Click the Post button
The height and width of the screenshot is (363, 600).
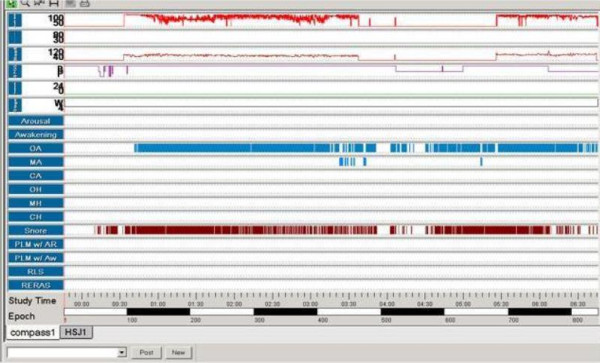tap(147, 352)
